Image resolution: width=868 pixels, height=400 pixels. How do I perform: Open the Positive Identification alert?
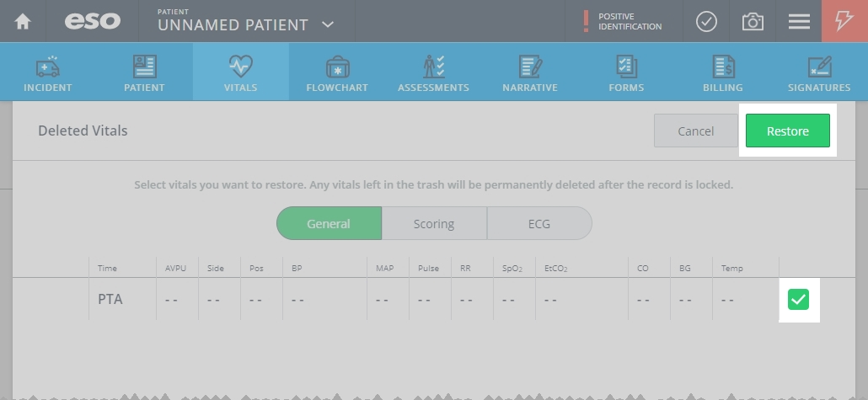coord(624,22)
